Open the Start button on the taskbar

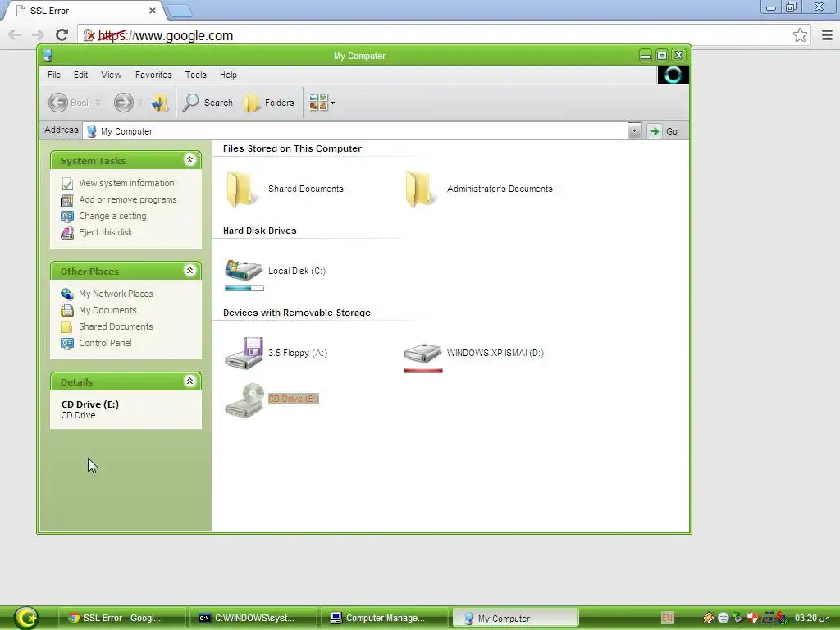[25, 618]
